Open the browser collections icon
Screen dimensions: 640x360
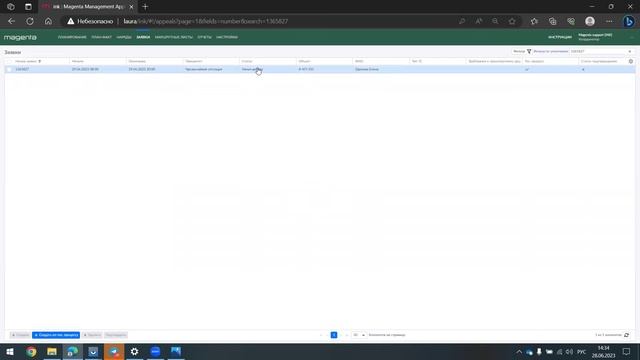point(552,21)
